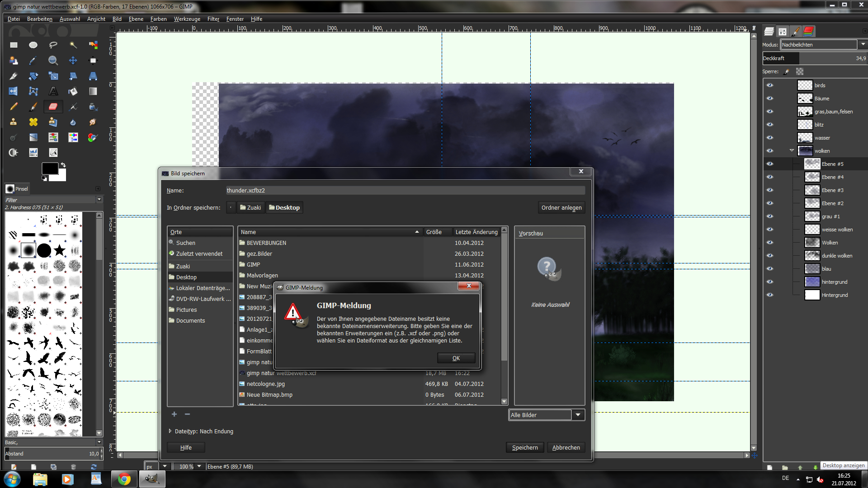Select the Zoom magnifier tool
The width and height of the screenshot is (868, 488).
tap(53, 60)
